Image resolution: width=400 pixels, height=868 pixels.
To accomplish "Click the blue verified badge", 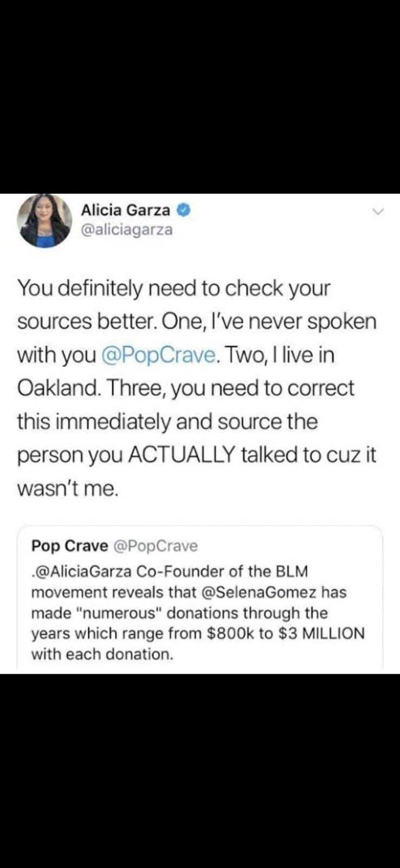I will (x=184, y=210).
